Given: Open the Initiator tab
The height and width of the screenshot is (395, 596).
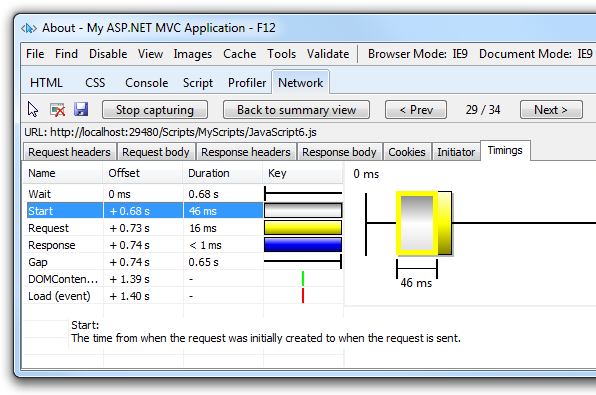Looking at the screenshot, I should click(x=456, y=152).
